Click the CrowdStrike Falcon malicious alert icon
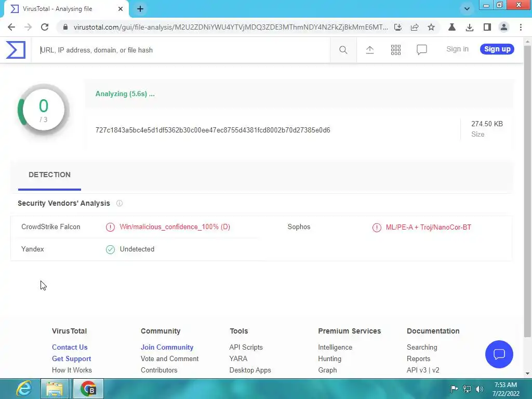The width and height of the screenshot is (532, 399). [110, 227]
